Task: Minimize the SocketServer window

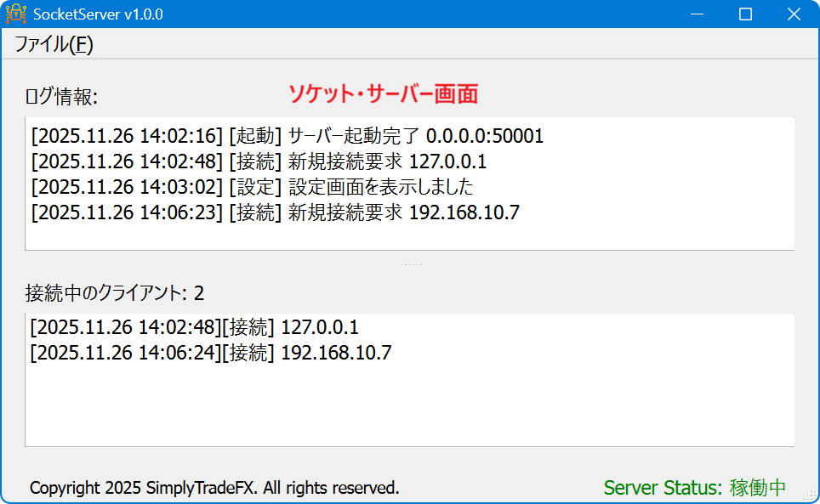Action: tap(698, 14)
